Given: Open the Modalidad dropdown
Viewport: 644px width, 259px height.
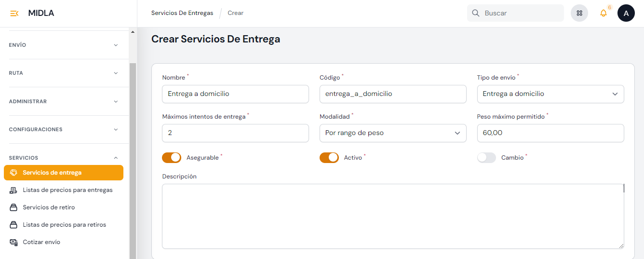Looking at the screenshot, I should [393, 133].
